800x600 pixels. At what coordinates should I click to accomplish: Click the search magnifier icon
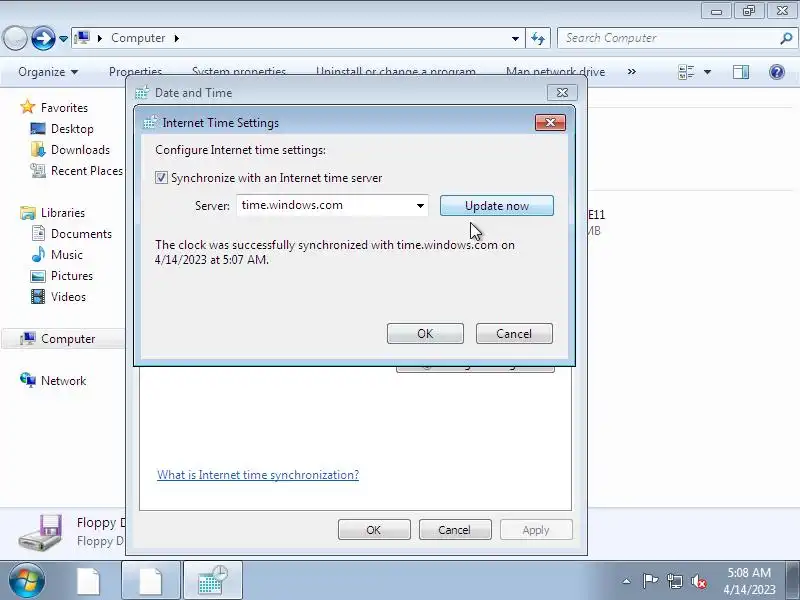pyautogui.click(x=786, y=38)
